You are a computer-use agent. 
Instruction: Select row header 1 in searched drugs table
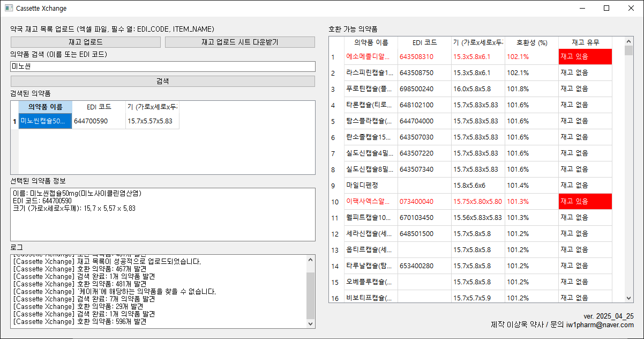coord(14,121)
